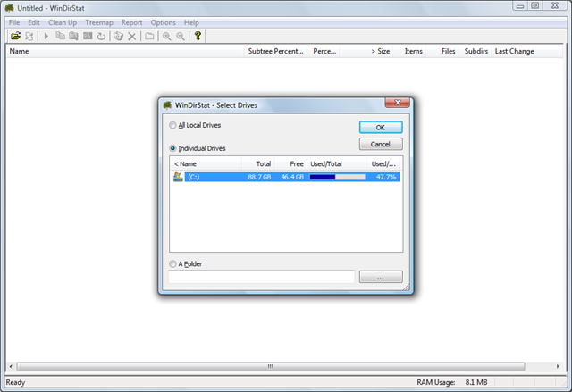
Task: Open the Clean Up menu
Action: [x=63, y=22]
